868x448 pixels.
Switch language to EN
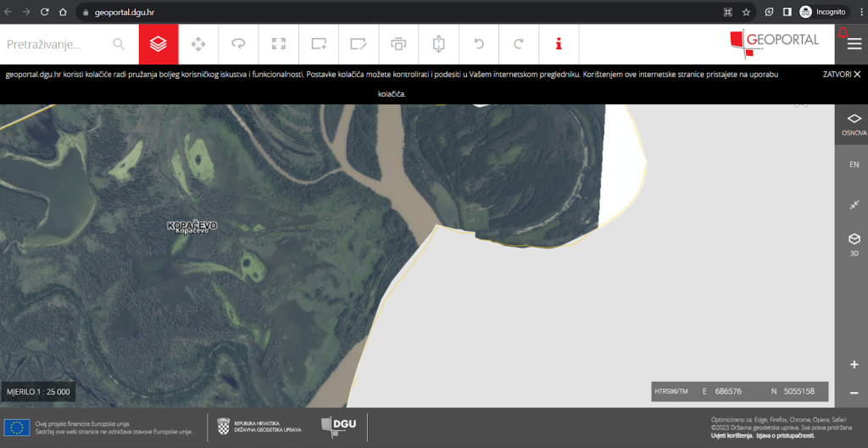tap(854, 165)
